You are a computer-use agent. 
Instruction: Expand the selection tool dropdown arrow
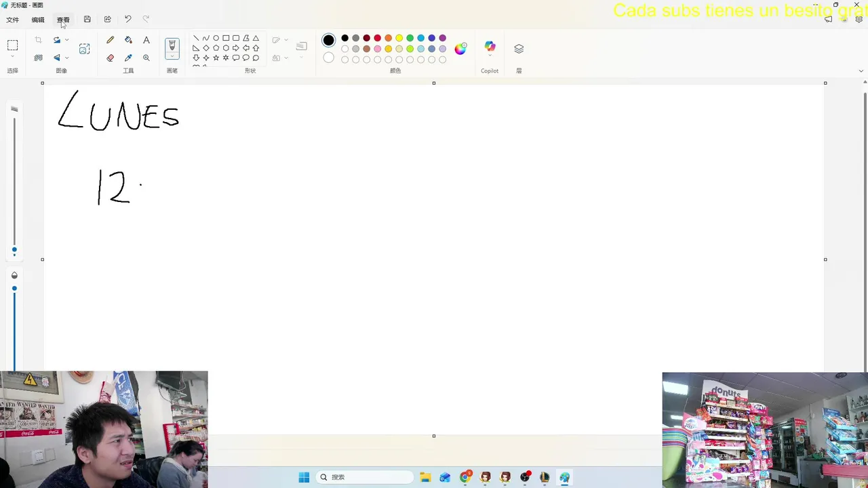[12, 56]
